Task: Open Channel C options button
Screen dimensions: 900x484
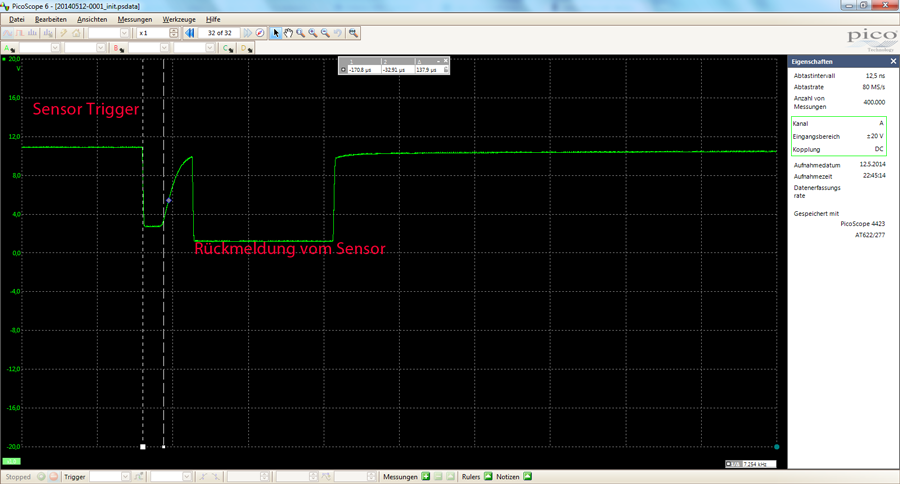Action: click(228, 48)
